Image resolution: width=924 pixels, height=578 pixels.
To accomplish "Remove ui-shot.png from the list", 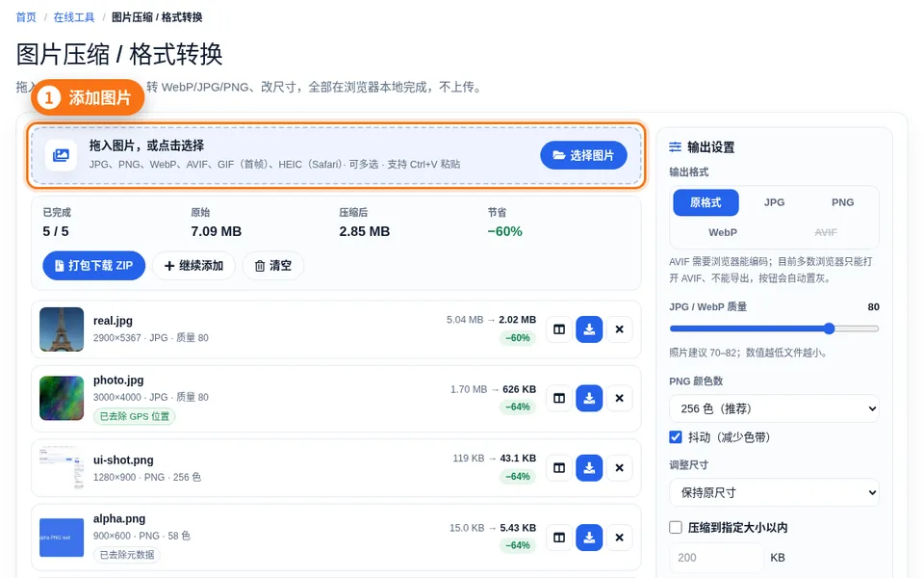I will (619, 468).
